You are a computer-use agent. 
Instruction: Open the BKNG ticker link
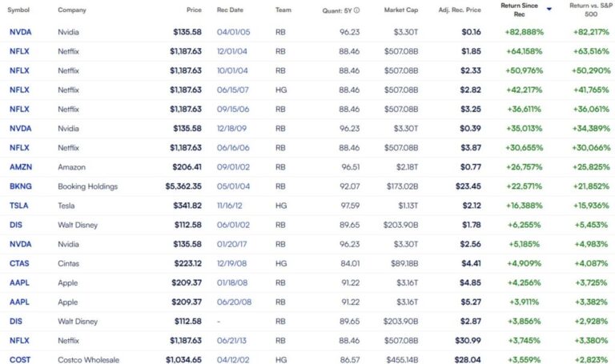20,186
